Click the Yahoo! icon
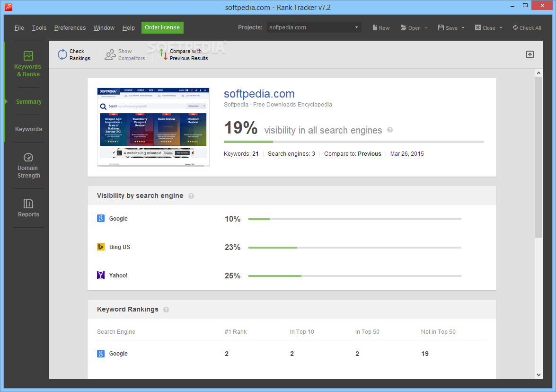556x392 pixels. click(101, 275)
